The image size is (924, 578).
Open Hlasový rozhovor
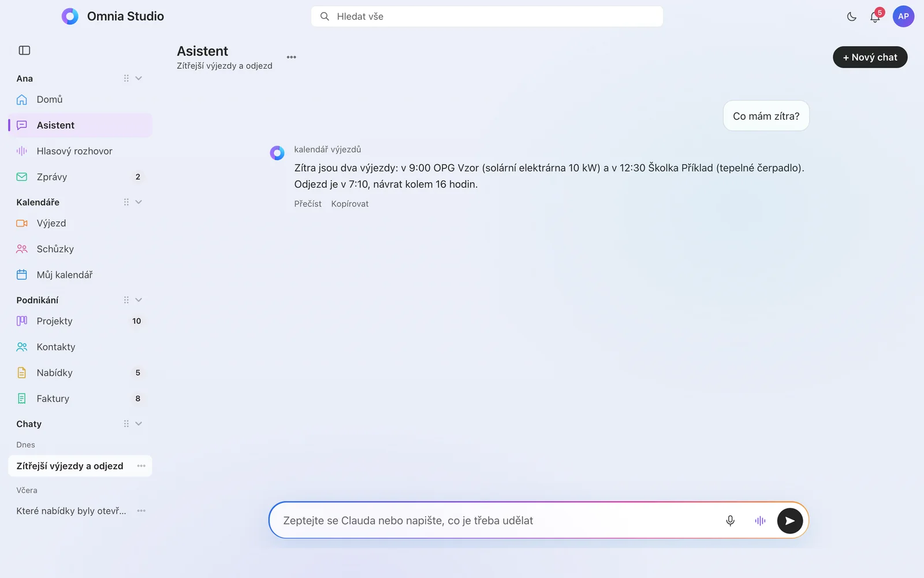(80, 151)
